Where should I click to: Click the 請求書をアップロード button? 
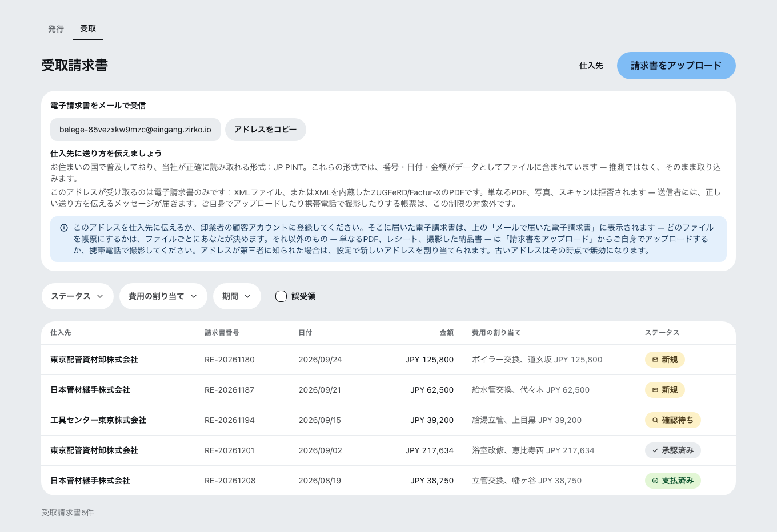676,66
